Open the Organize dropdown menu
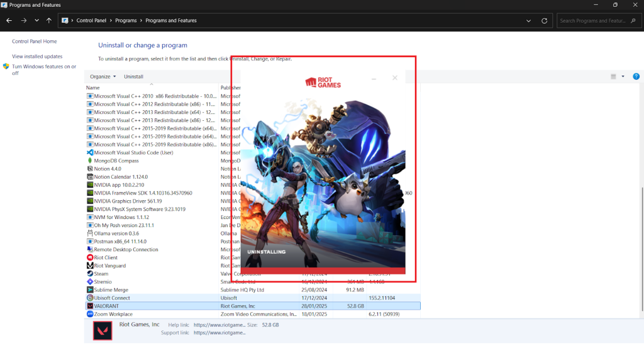This screenshot has width=644, height=360. pos(103,76)
